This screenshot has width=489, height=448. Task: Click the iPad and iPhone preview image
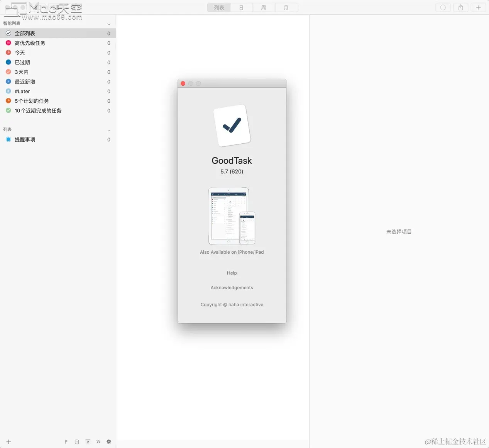(x=232, y=216)
